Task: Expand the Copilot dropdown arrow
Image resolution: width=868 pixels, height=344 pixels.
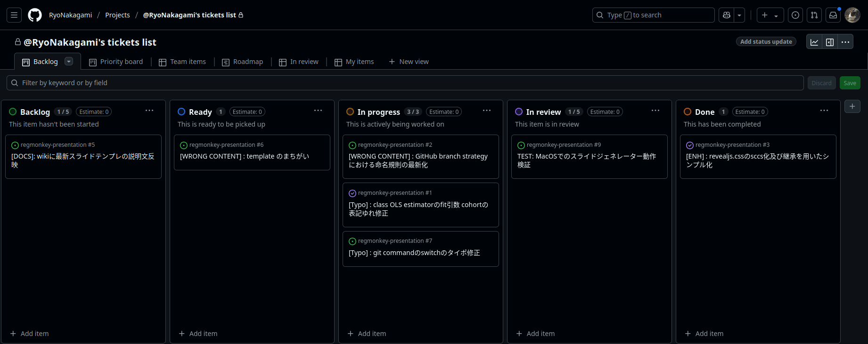Action: point(739,15)
